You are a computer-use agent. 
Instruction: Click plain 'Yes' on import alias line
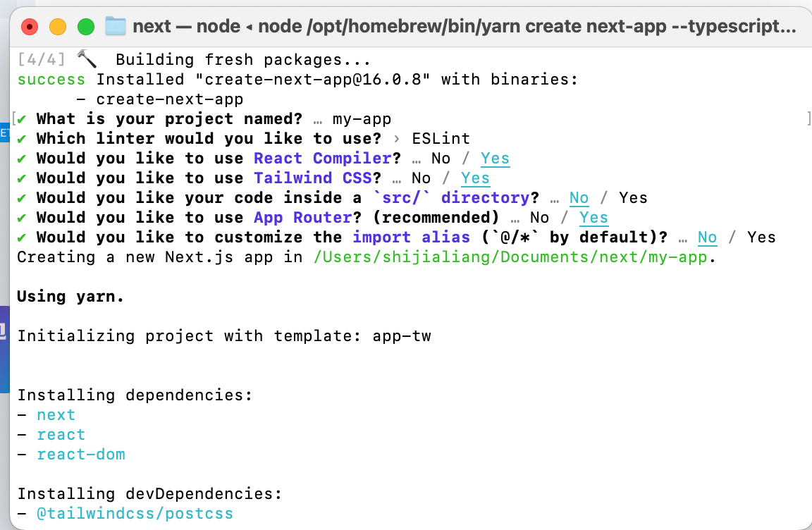click(x=761, y=237)
